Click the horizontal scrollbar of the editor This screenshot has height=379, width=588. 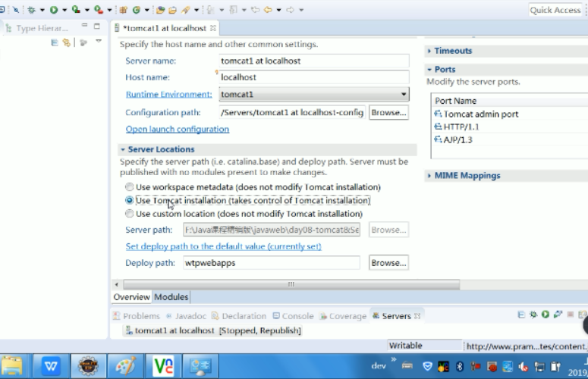tap(291, 284)
